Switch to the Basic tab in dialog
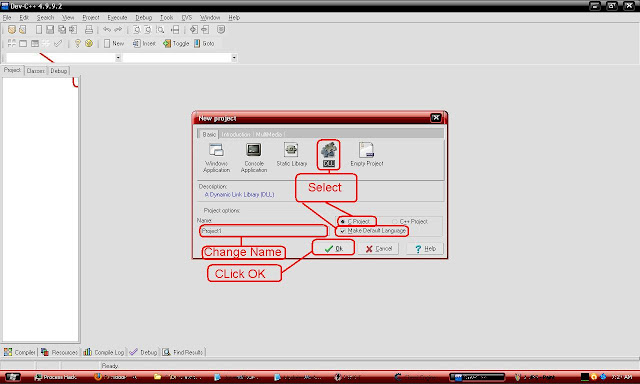The image size is (640, 384). click(209, 134)
